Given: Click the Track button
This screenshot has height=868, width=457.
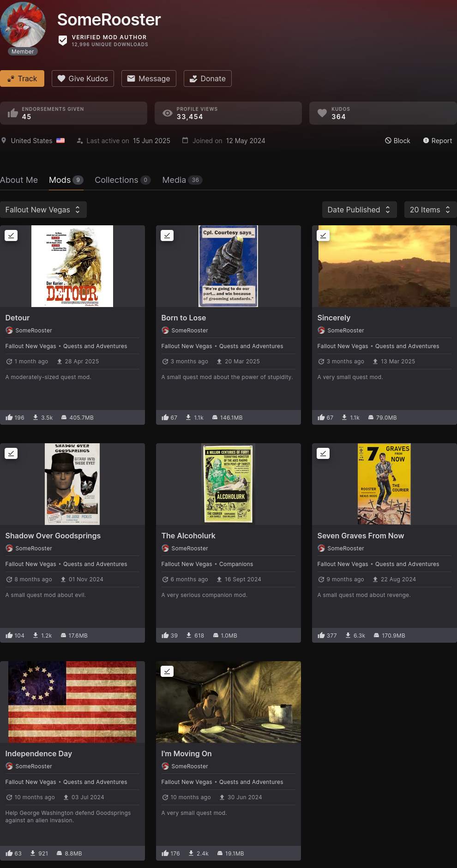Looking at the screenshot, I should point(22,78).
